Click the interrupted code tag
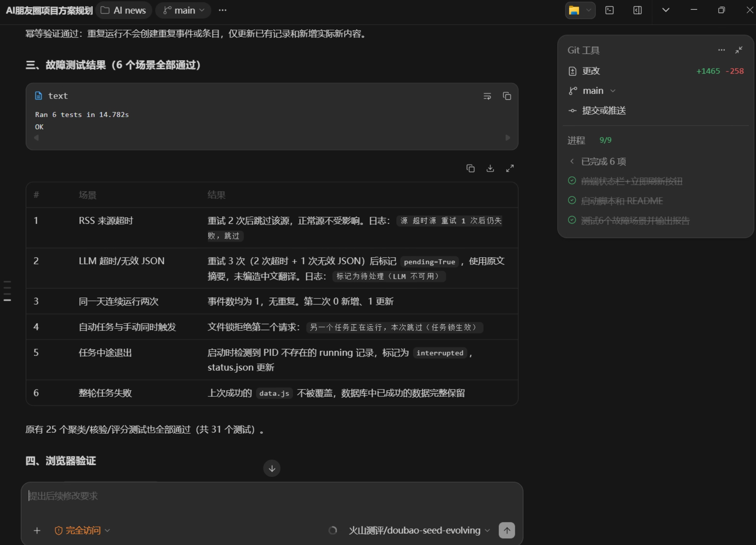The width and height of the screenshot is (756, 545). 440,353
